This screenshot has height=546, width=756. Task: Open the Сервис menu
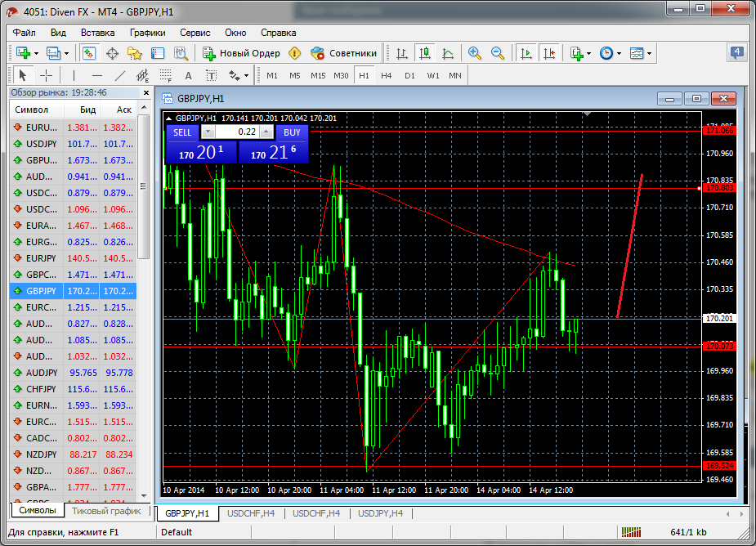coord(195,33)
